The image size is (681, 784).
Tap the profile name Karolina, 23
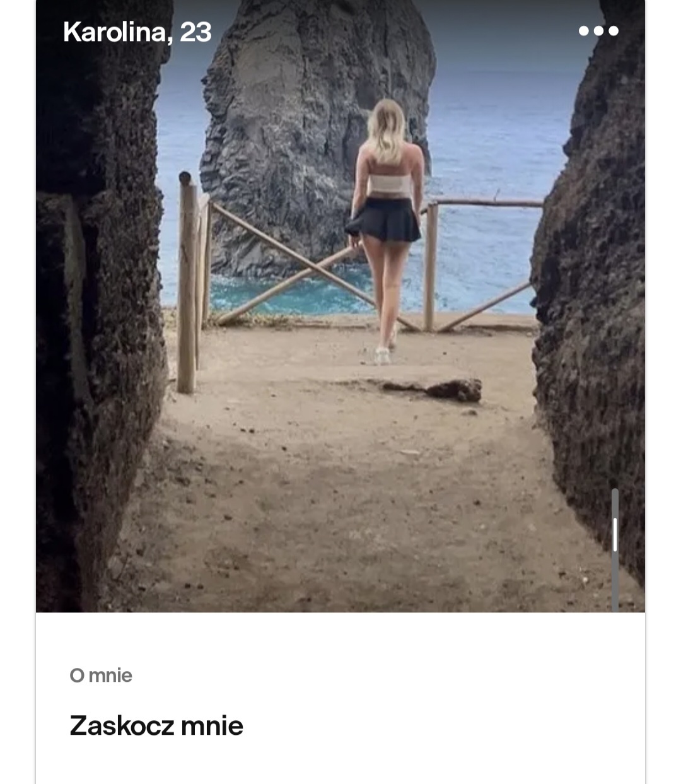click(137, 32)
